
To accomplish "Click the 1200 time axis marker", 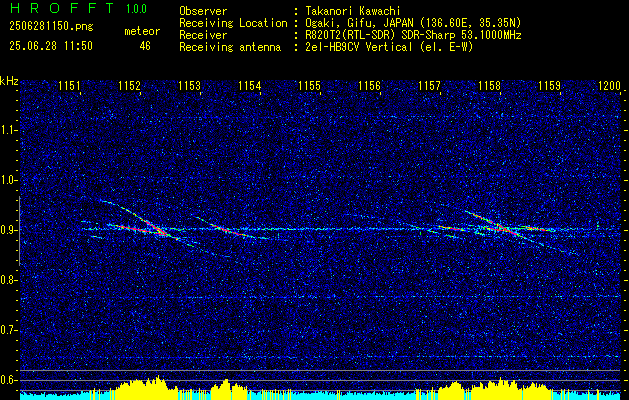I will click(x=609, y=86).
